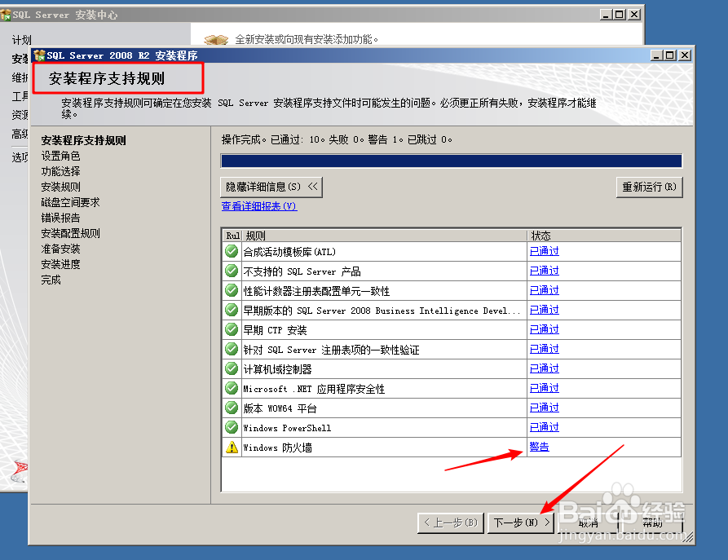Click the 状态 column header

[x=604, y=236]
